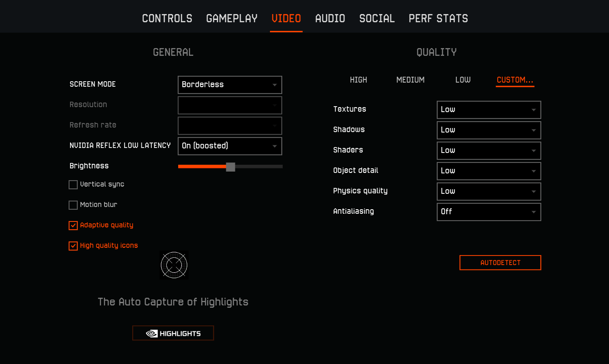Click the Brightness label

point(89,166)
